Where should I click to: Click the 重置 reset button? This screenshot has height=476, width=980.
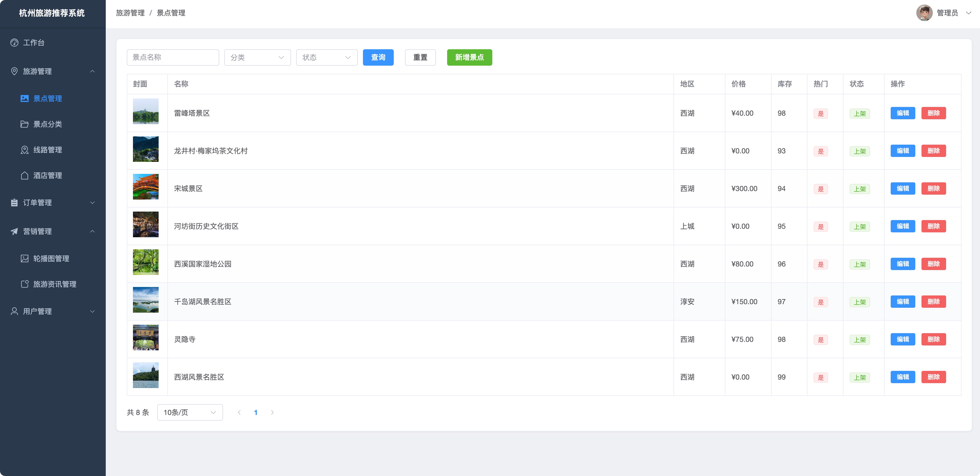tap(420, 57)
